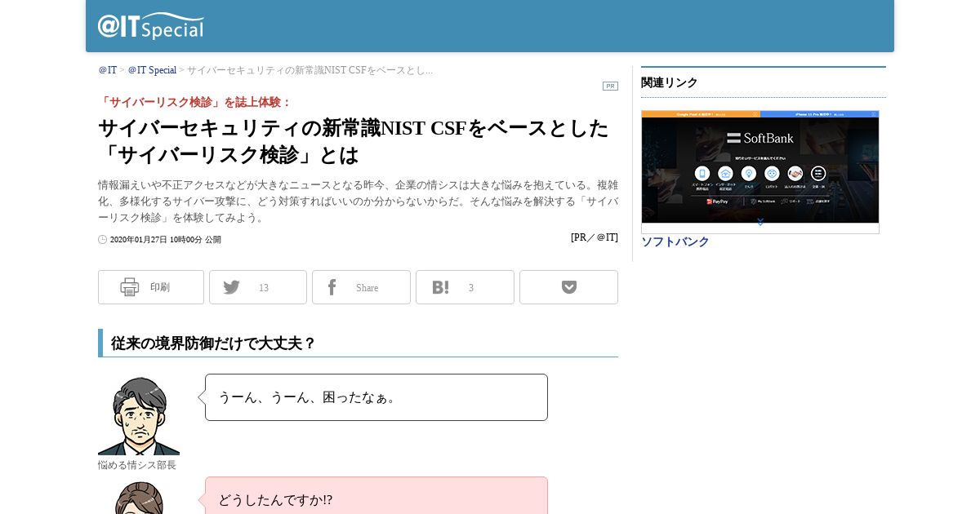This screenshot has height=514, width=980.
Task: Click the caption 悩める情シス部長
Action: pos(137,465)
